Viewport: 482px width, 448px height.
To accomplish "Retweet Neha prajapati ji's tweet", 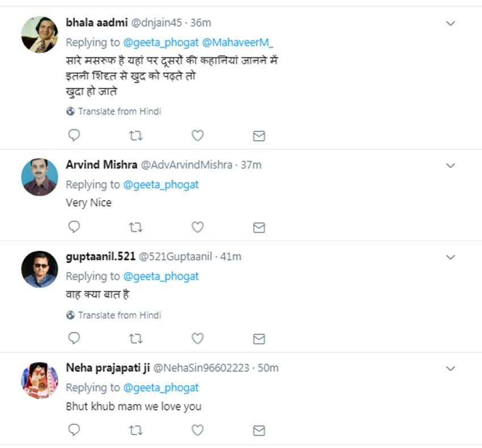I will pos(136,430).
